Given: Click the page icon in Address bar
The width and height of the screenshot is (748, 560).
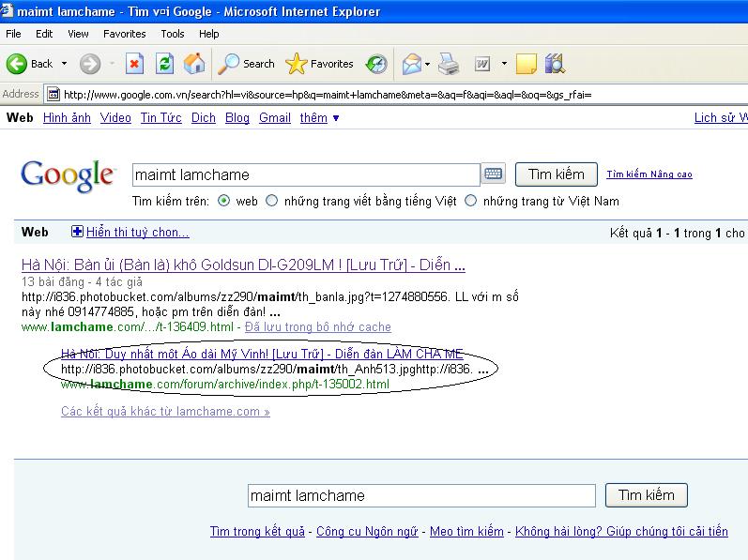Looking at the screenshot, I should pyautogui.click(x=53, y=95).
